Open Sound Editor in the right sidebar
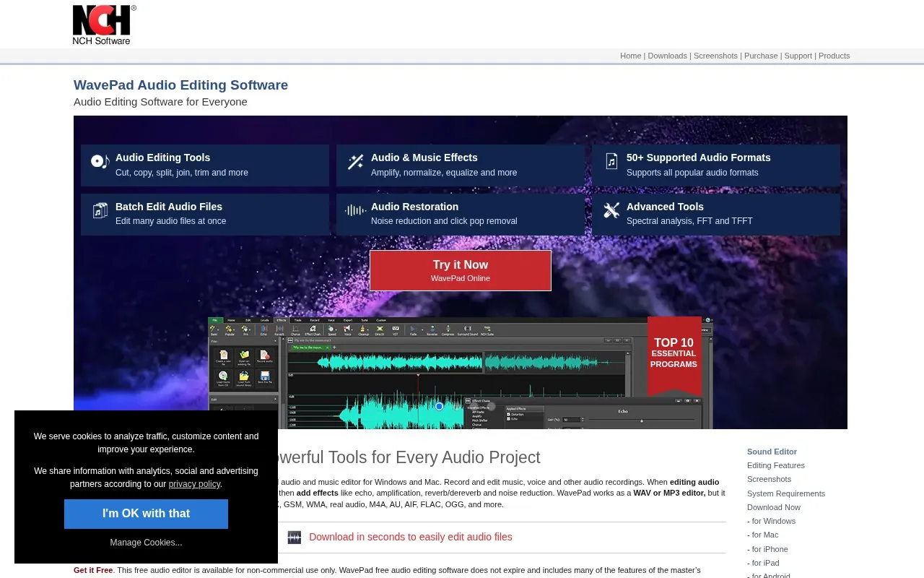Image resolution: width=924 pixels, height=578 pixels. coord(772,452)
